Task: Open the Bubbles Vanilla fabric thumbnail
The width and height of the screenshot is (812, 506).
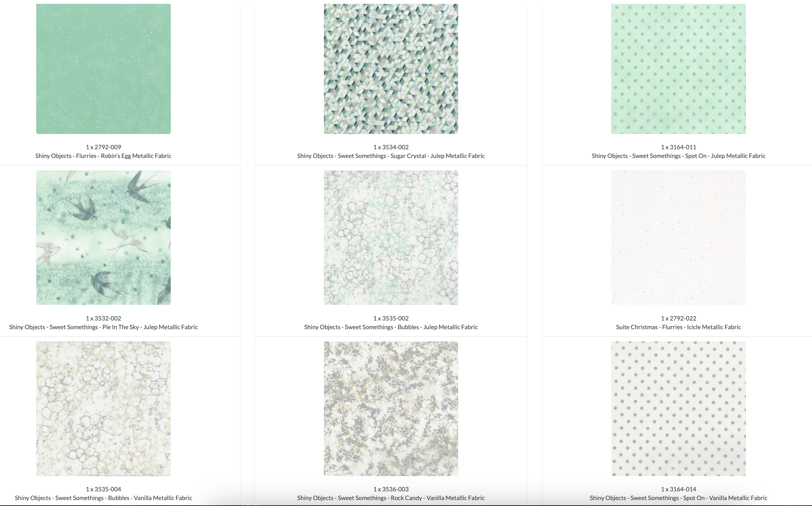Action: [103, 409]
